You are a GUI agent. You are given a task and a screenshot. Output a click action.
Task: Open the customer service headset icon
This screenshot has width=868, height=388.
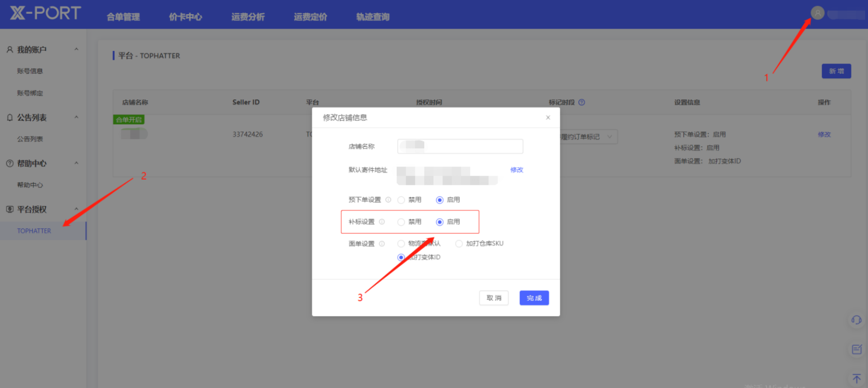coord(856,320)
